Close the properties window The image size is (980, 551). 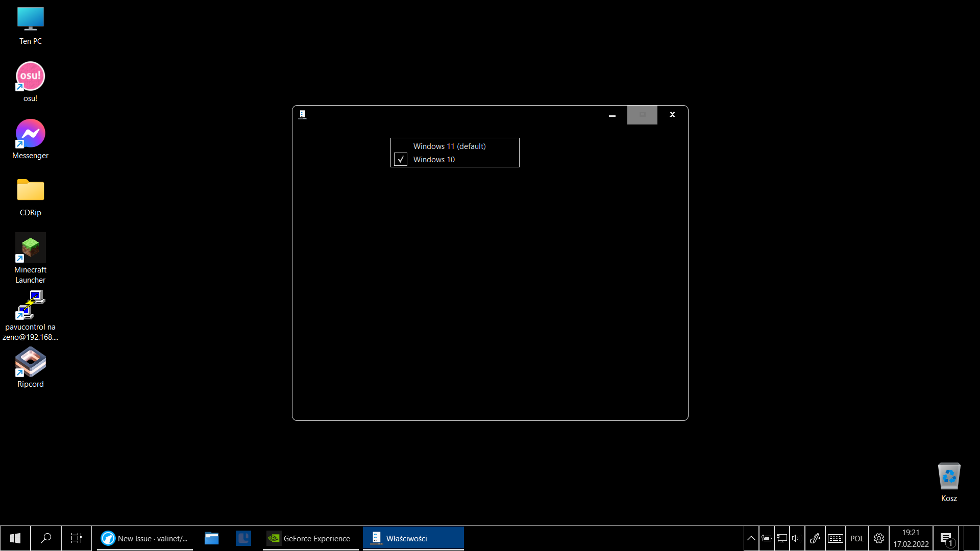pos(672,115)
